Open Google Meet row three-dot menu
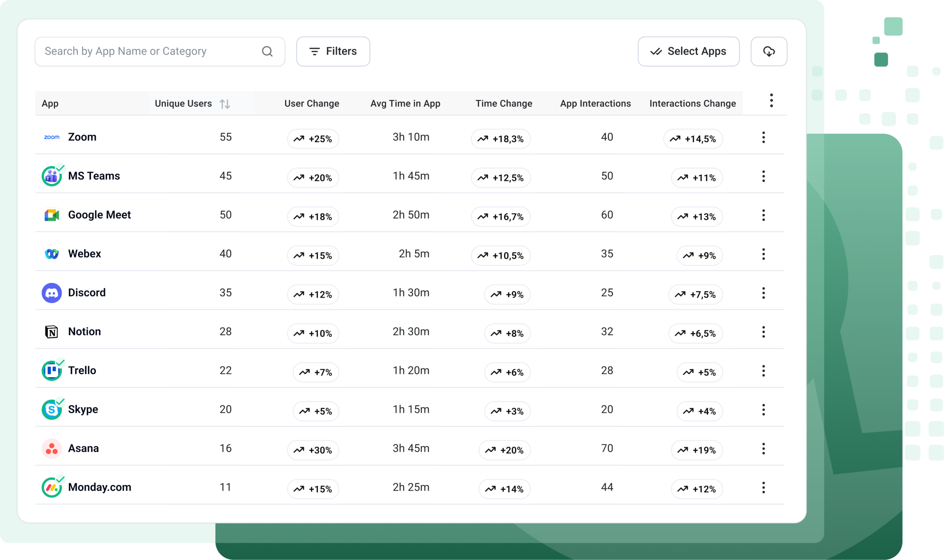This screenshot has height=560, width=944. (764, 215)
